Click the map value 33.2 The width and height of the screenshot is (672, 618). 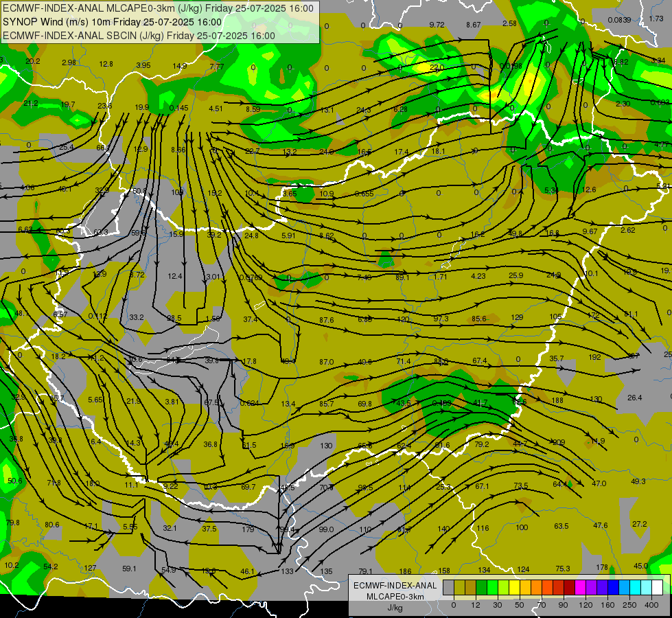tap(137, 317)
